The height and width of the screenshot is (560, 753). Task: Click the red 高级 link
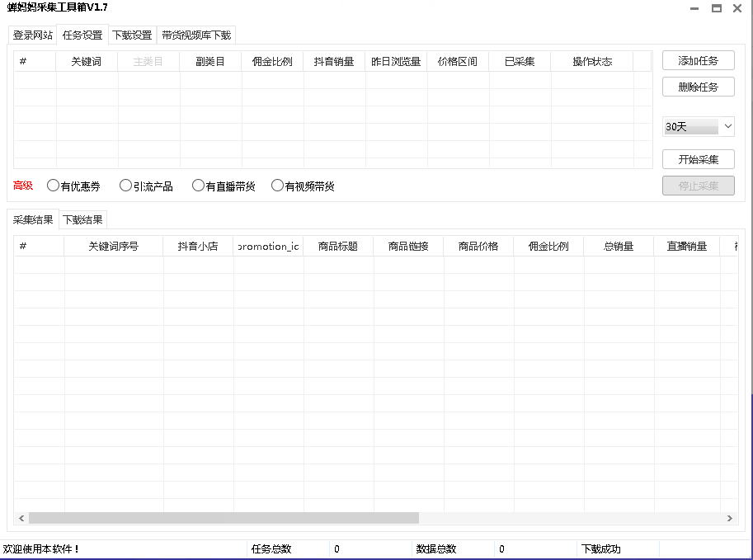22,185
